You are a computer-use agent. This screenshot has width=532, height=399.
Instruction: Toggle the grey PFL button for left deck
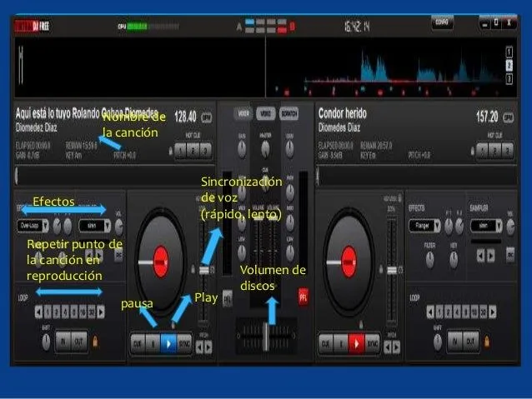click(228, 299)
